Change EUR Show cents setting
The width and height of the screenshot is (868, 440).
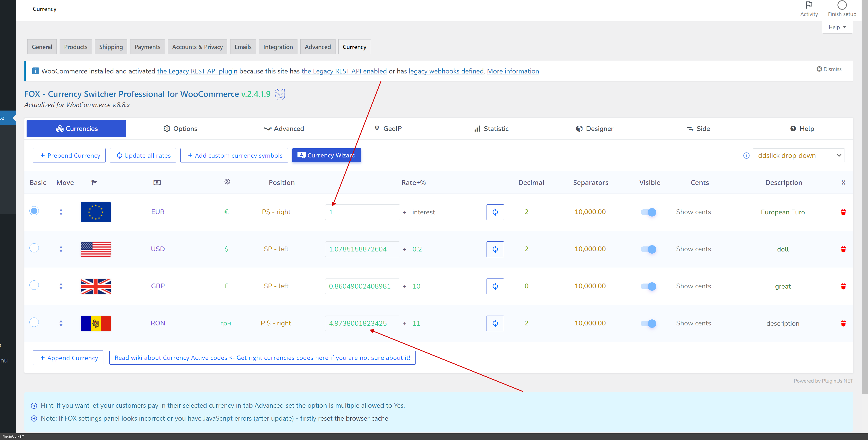click(694, 212)
